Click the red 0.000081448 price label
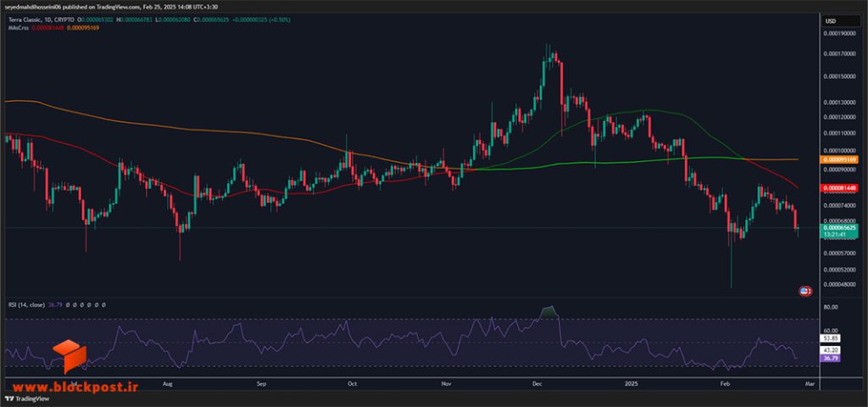This screenshot has height=407, width=868. (839, 188)
